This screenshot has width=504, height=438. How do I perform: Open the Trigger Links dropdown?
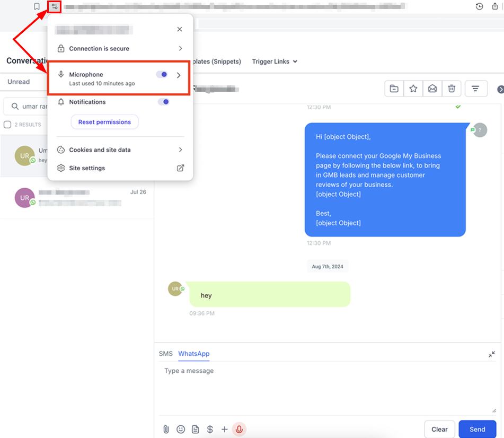point(275,62)
